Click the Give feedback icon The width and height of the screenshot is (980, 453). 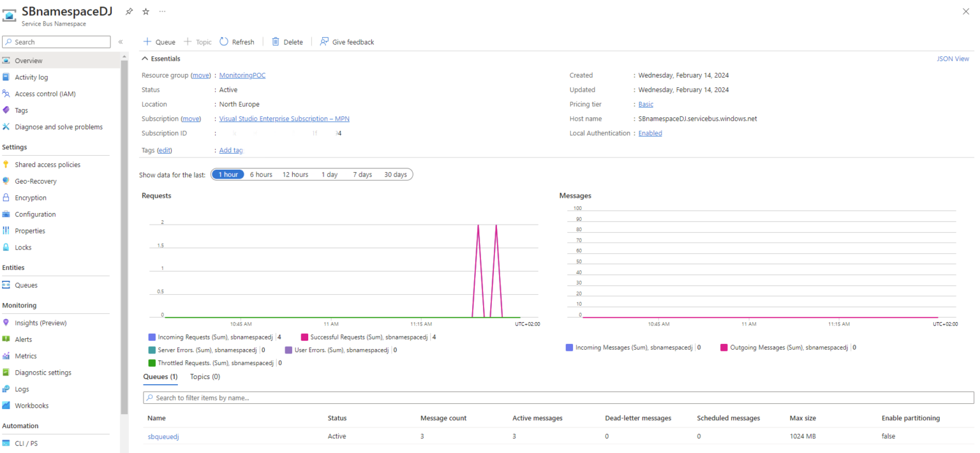pyautogui.click(x=324, y=41)
